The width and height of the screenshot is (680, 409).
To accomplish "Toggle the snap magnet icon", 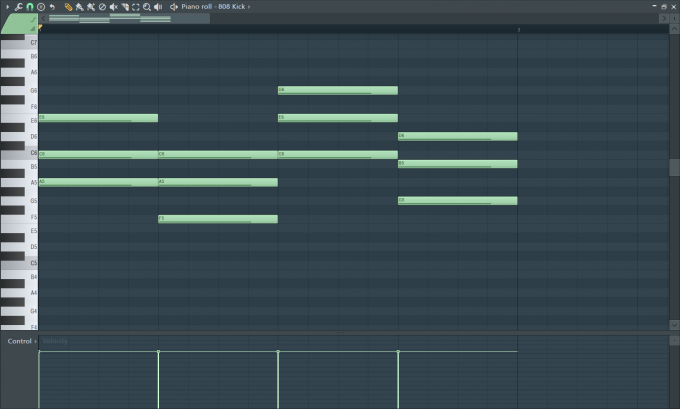I will click(x=29, y=7).
